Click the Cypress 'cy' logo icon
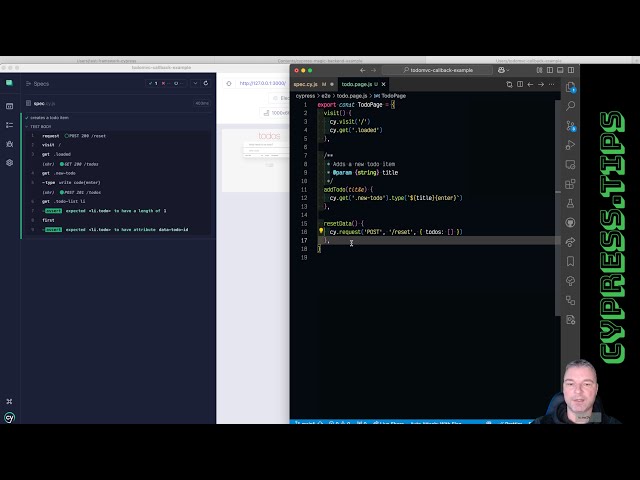 click(x=9, y=418)
